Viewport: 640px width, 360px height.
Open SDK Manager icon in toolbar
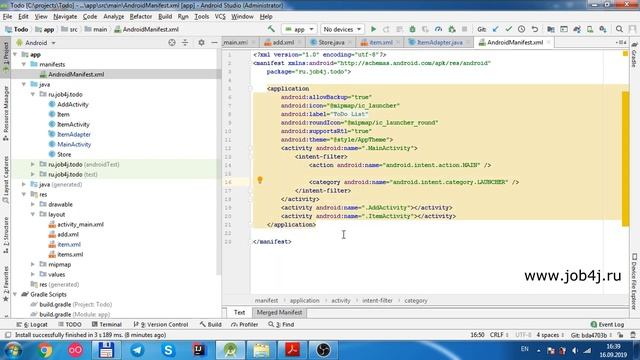tap(603, 29)
